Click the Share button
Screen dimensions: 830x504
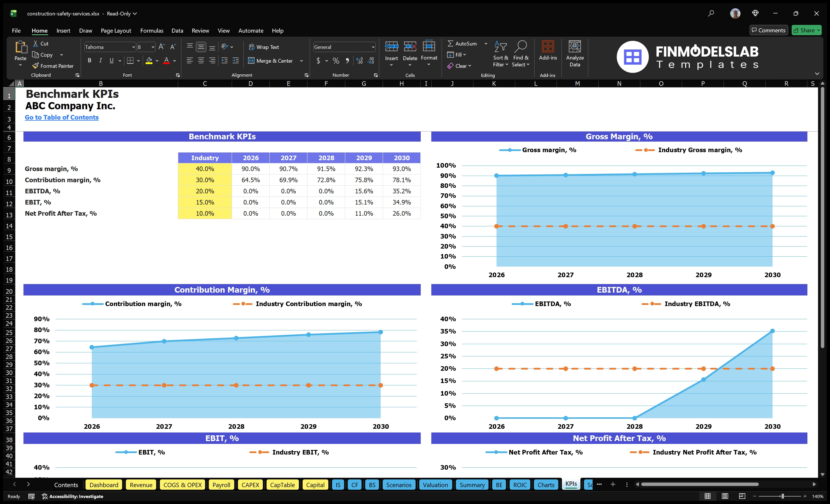pyautogui.click(x=807, y=30)
